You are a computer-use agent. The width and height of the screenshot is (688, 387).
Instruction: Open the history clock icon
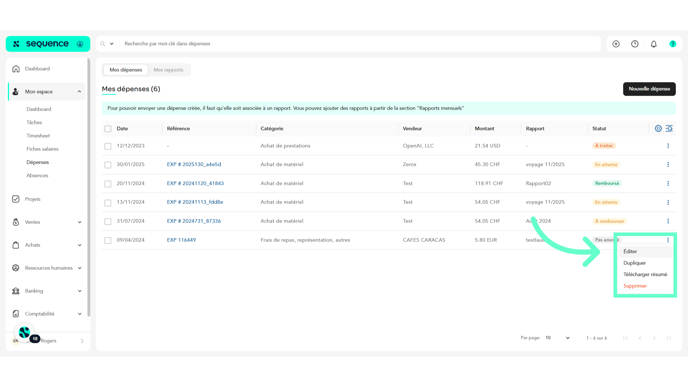(x=635, y=44)
